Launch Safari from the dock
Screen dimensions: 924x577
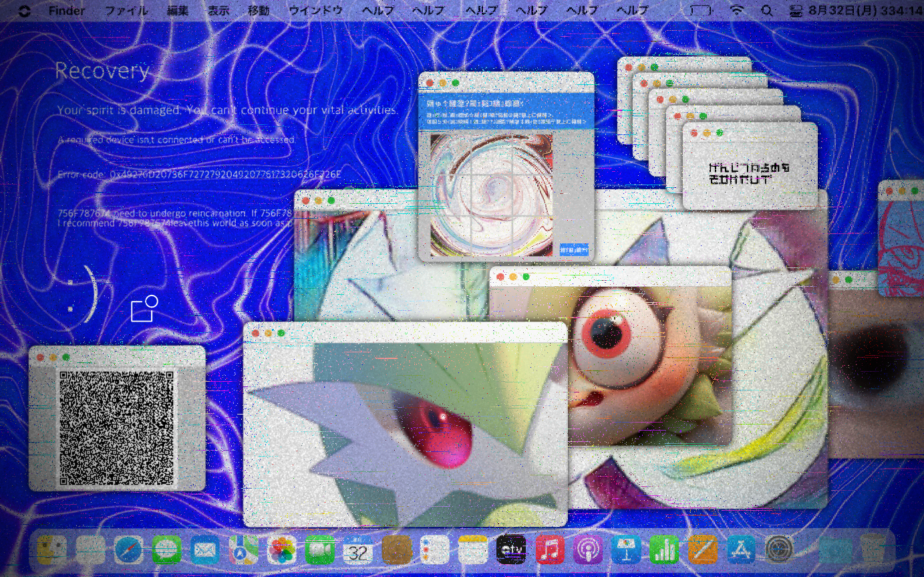128,550
